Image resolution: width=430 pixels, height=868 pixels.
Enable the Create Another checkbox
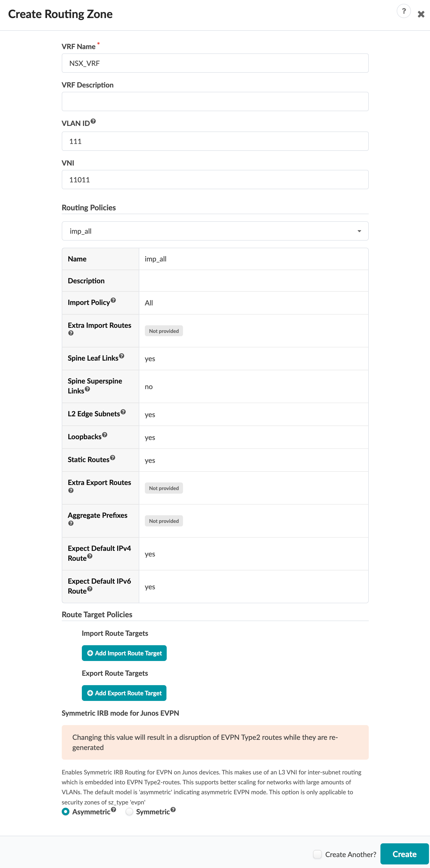(317, 854)
